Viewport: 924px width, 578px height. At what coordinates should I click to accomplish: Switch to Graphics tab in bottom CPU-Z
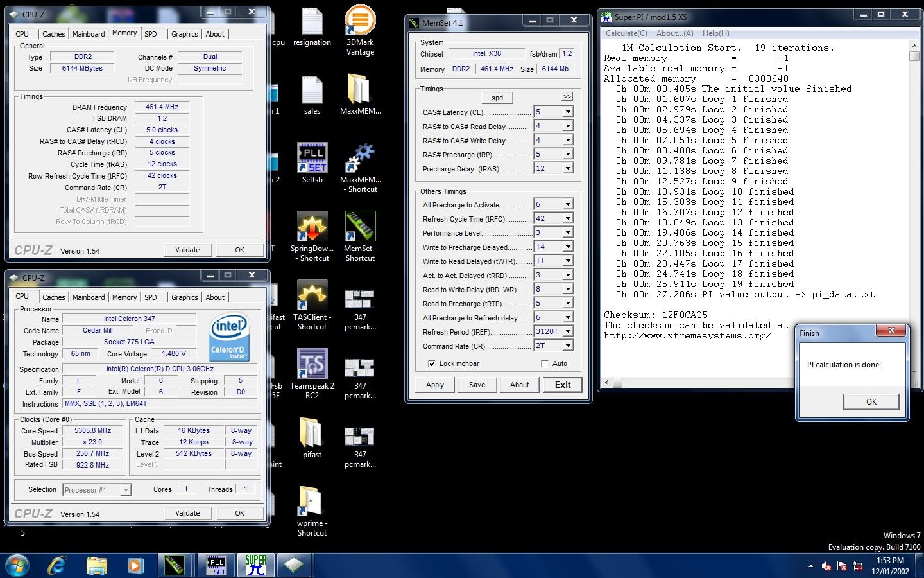click(x=185, y=297)
